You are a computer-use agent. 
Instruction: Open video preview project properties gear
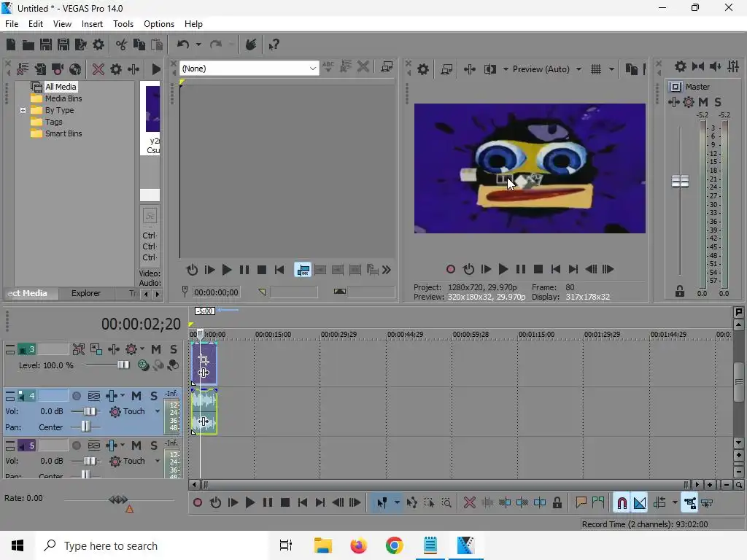point(422,69)
